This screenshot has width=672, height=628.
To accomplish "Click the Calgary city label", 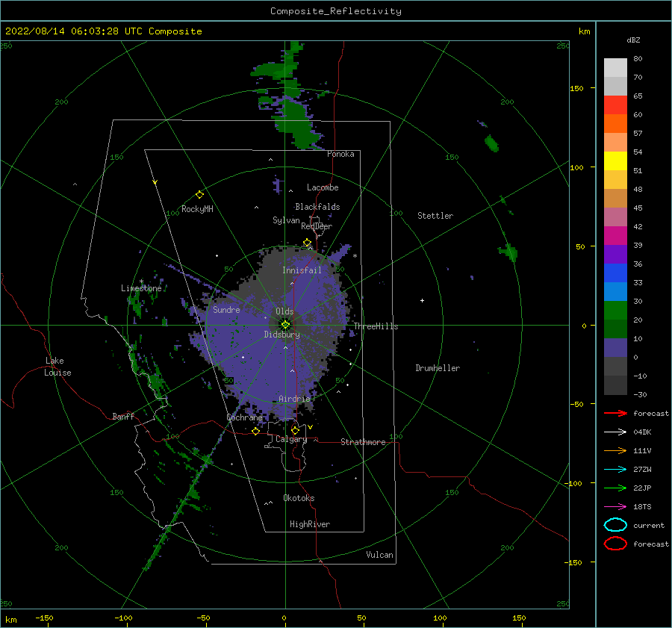I will coord(291,439).
